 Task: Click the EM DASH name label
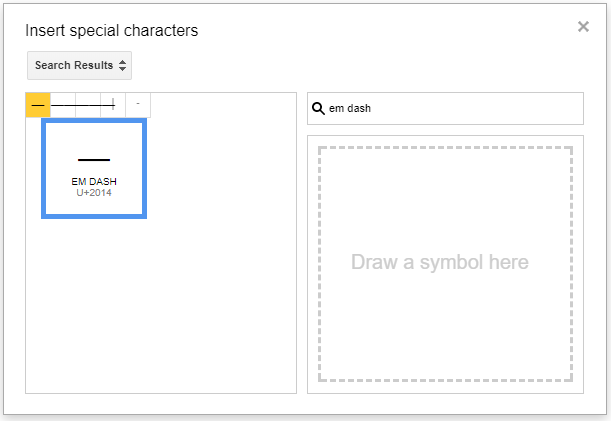click(x=94, y=182)
